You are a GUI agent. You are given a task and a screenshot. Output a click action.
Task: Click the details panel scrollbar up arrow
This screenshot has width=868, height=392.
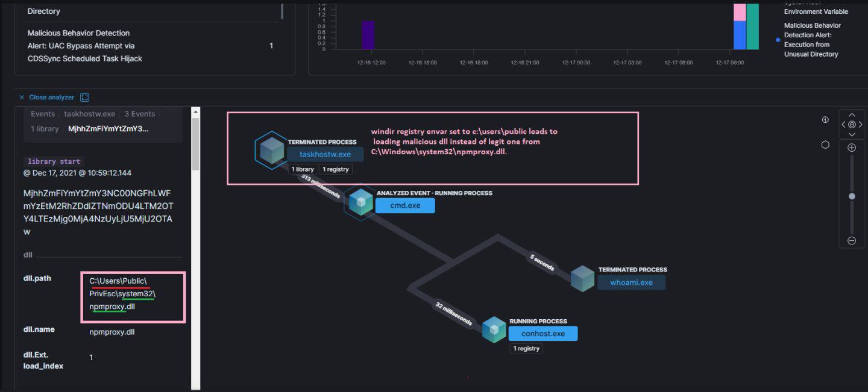pyautogui.click(x=195, y=112)
